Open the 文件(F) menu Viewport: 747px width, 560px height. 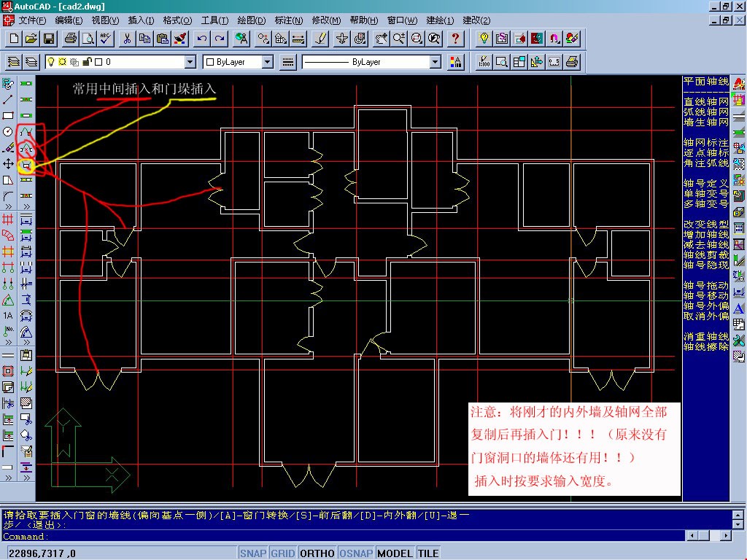pyautogui.click(x=32, y=20)
